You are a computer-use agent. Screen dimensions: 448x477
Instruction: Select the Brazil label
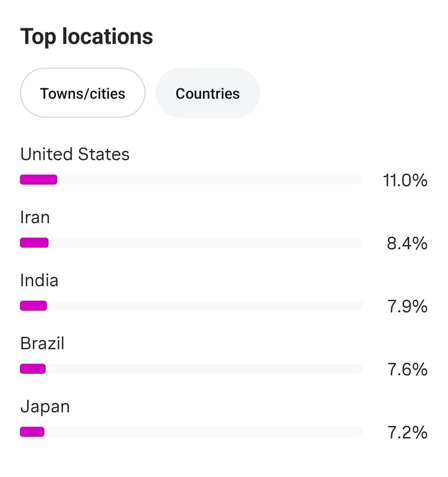click(42, 343)
